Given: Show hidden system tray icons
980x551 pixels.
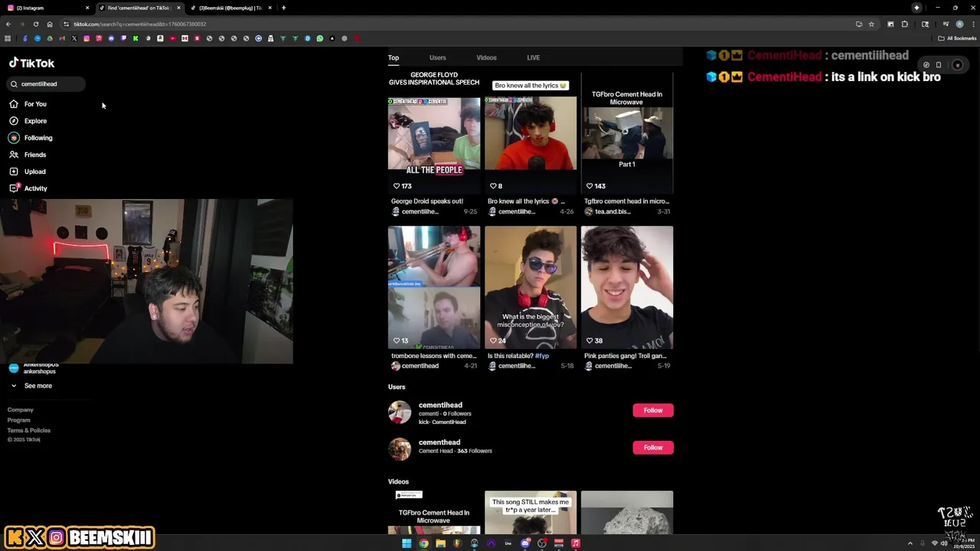Looking at the screenshot, I should (x=910, y=543).
